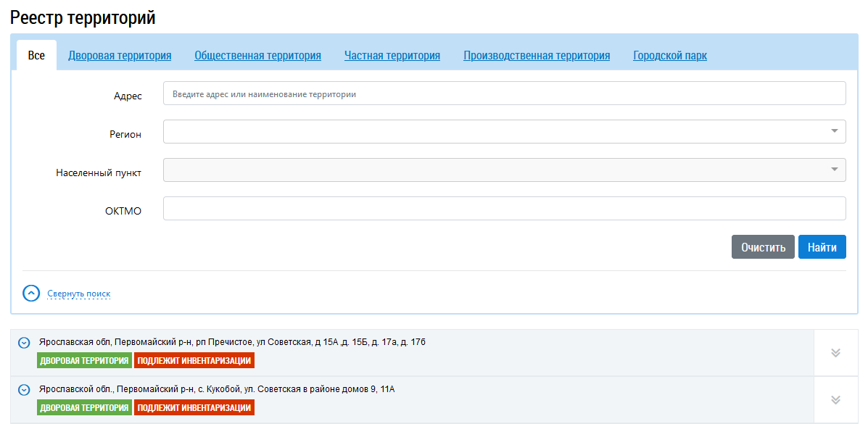Switch to the Общественная территория tab
The width and height of the screenshot is (868, 424).
click(257, 55)
